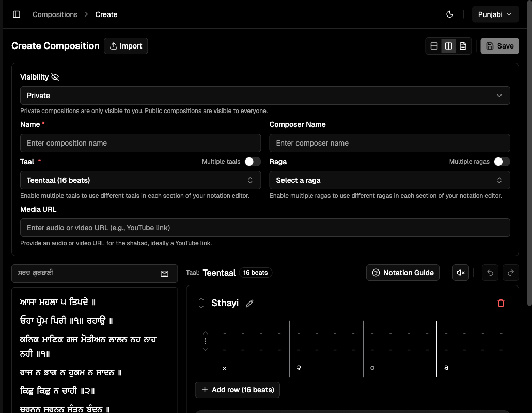Enable the Multiple ragas toggle
The width and height of the screenshot is (532, 413).
(x=500, y=161)
